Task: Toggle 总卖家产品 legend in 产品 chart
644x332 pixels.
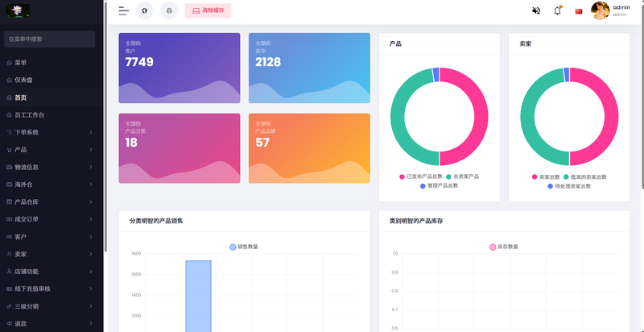Action: tap(462, 176)
